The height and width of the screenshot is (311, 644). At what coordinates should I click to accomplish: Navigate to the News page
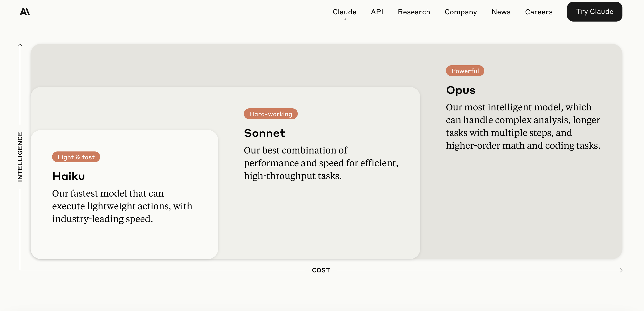click(501, 12)
